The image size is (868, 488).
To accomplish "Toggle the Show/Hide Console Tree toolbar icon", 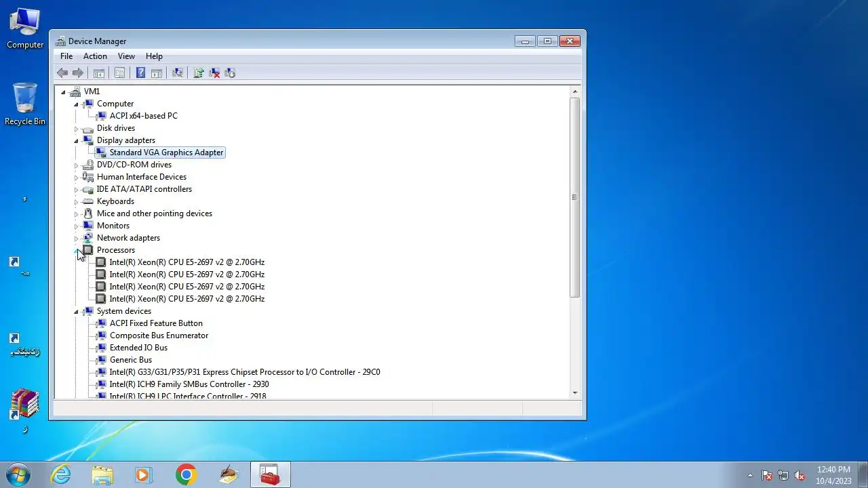I will coord(98,73).
